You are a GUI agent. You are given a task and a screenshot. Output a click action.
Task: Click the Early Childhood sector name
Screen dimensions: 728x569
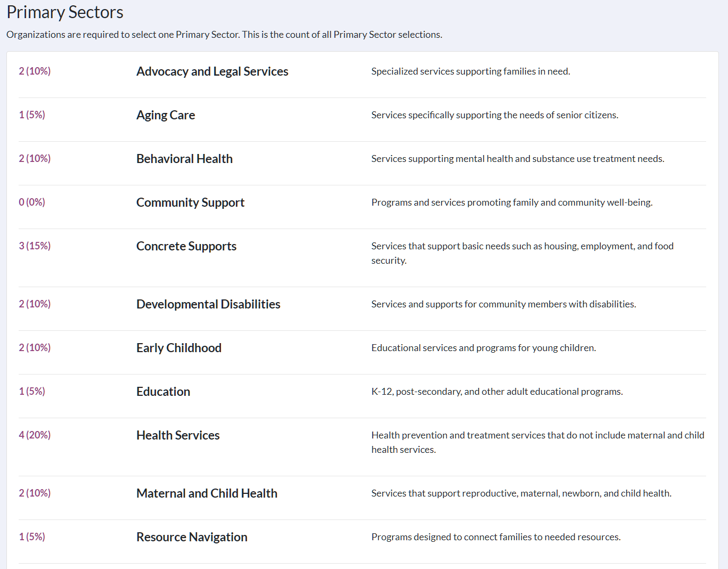coord(179,348)
